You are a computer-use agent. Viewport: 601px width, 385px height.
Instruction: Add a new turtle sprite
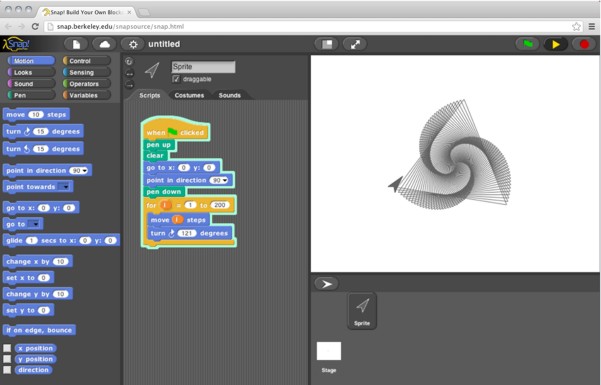pyautogui.click(x=327, y=284)
